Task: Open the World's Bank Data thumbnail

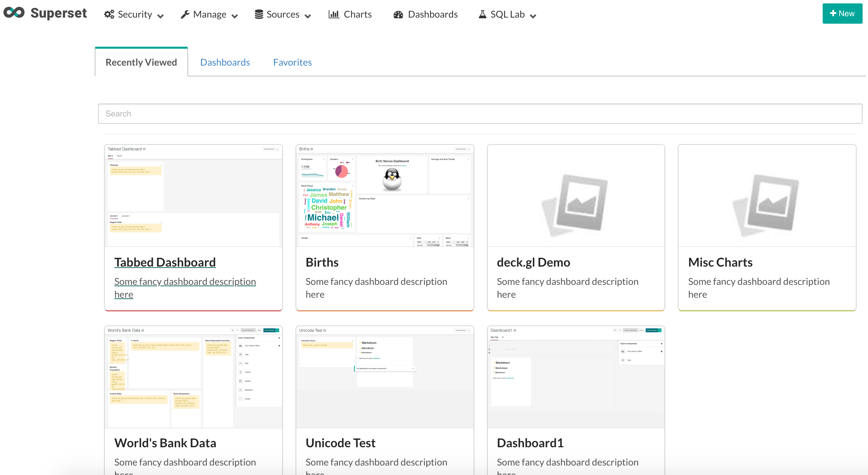Action: [193, 377]
